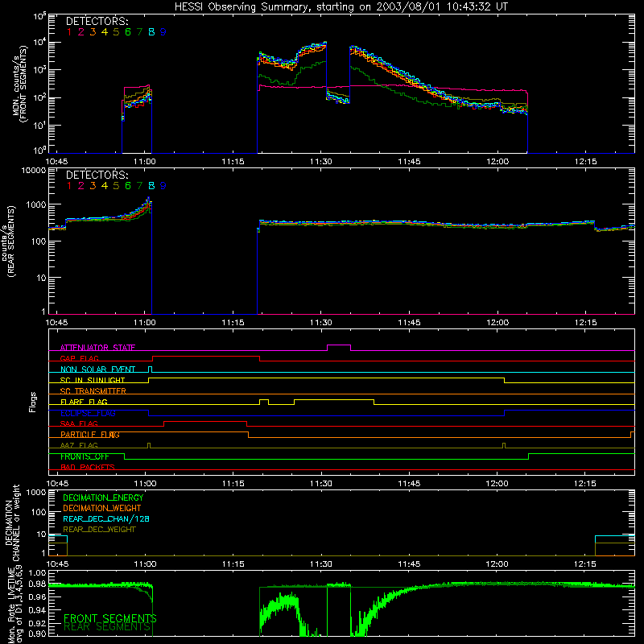Click the SC_IN_SUNLIGHT flag label
This screenshot has width=644, height=644.
pyautogui.click(x=93, y=380)
